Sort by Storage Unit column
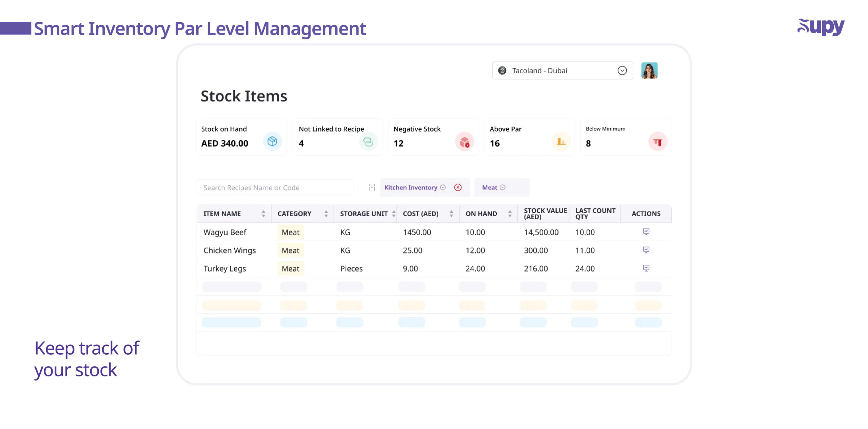This screenshot has width=868, height=429. click(x=394, y=213)
